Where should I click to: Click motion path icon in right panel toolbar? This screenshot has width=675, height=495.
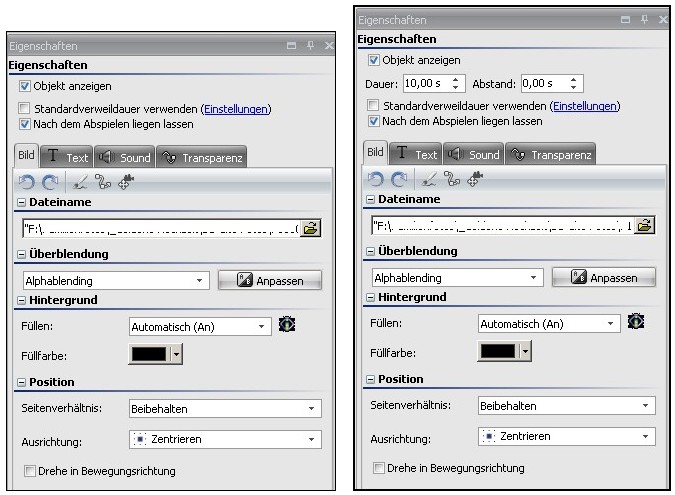[451, 180]
